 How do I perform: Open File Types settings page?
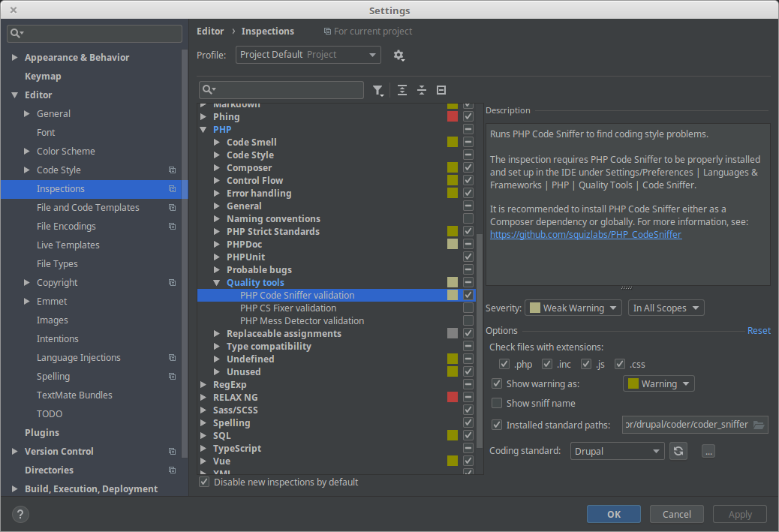tap(57, 264)
